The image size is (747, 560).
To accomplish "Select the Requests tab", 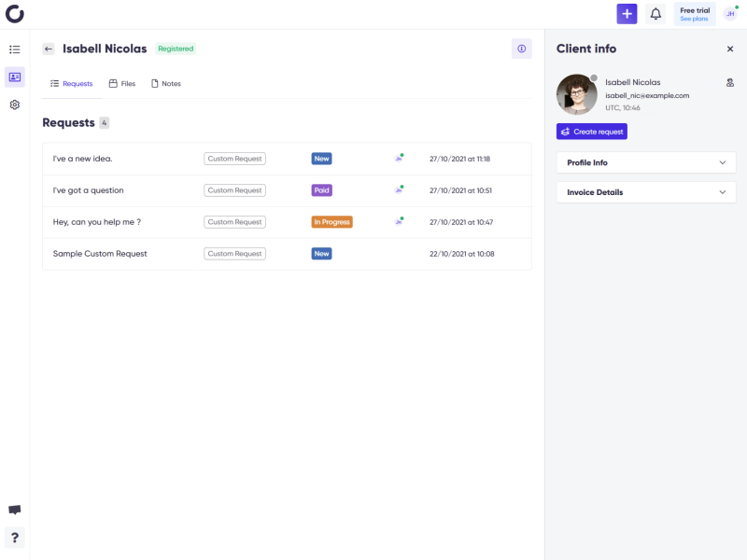I will point(72,84).
